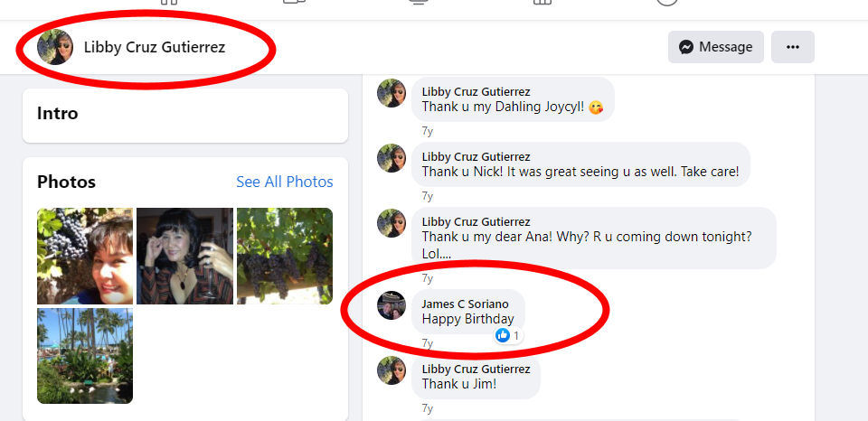Viewport: 868px width, 421px height.
Task: Click James C Soriano's comment avatar
Action: pos(392,306)
